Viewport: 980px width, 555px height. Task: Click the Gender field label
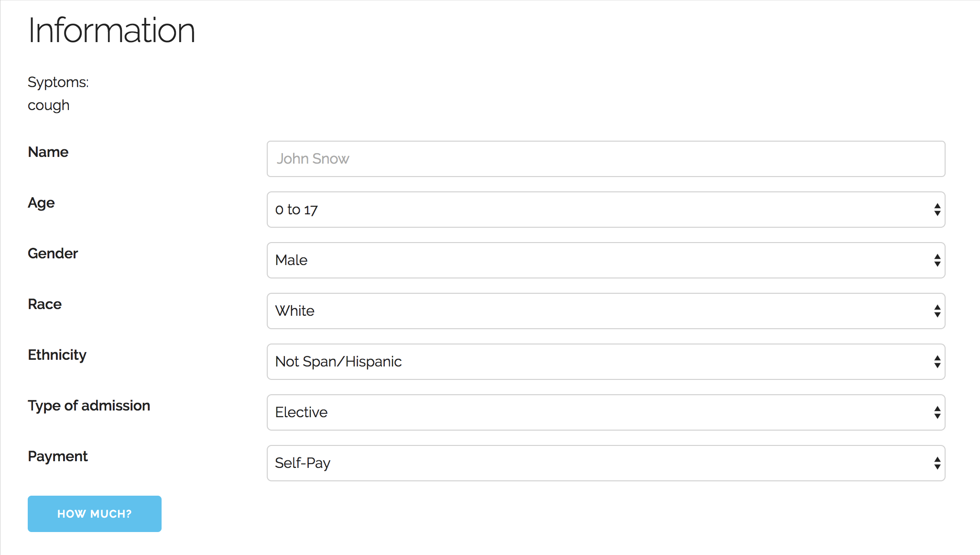[x=53, y=254]
